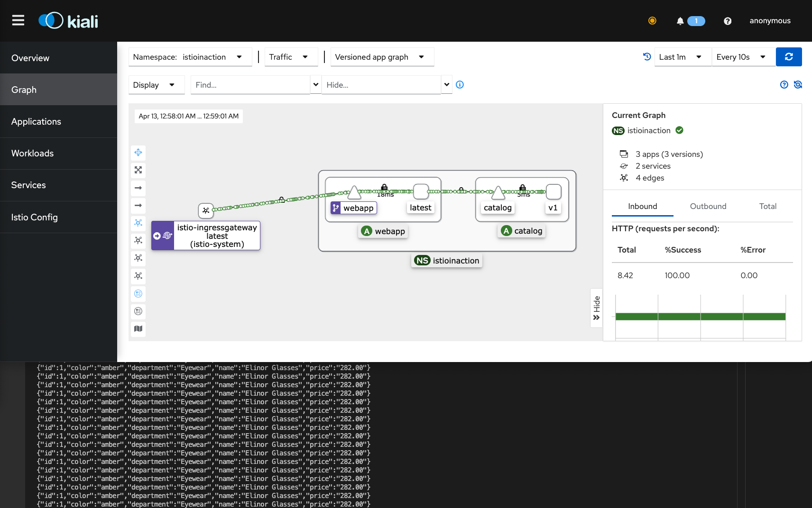This screenshot has width=812, height=508.
Task: Select the gray layout icon below the blue layout icon
Action: (x=138, y=240)
